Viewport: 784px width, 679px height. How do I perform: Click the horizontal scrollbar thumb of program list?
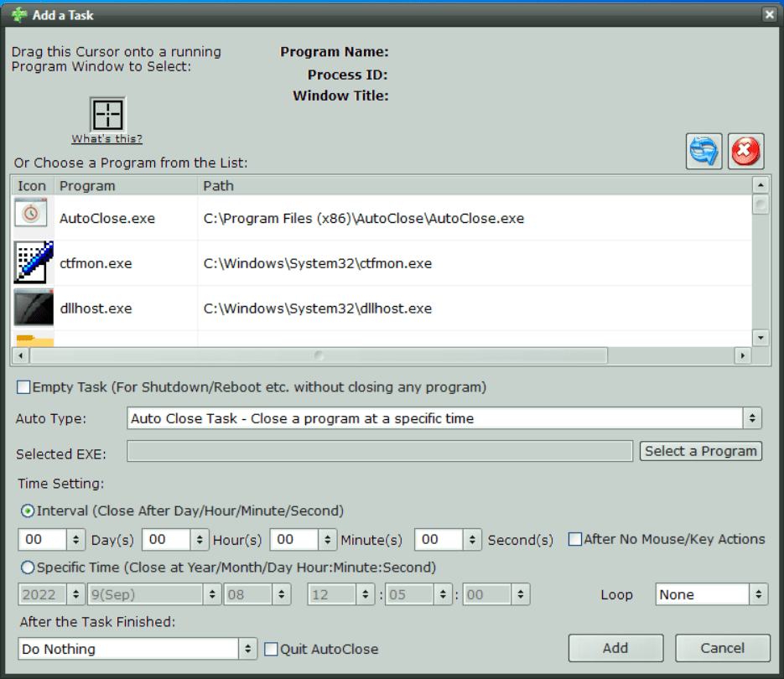click(x=319, y=356)
